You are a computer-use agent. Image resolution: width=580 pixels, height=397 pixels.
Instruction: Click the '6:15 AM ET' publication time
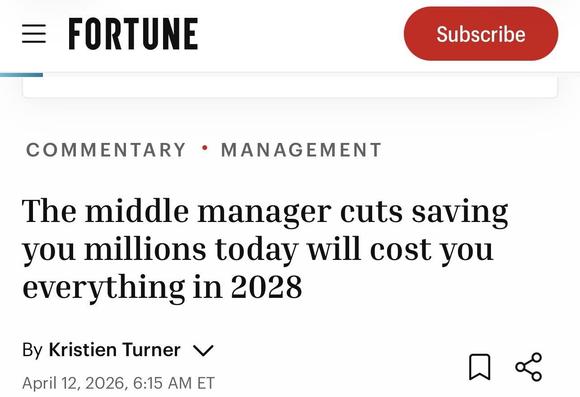pos(173,383)
